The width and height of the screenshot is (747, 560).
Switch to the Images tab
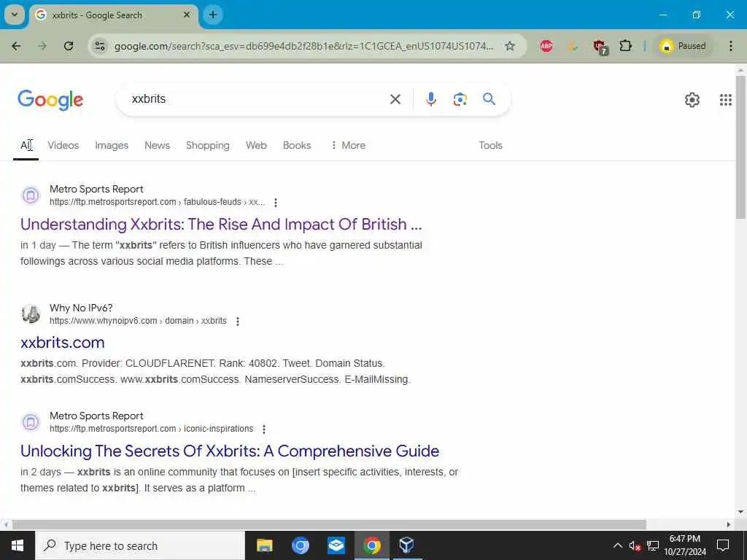pyautogui.click(x=112, y=145)
